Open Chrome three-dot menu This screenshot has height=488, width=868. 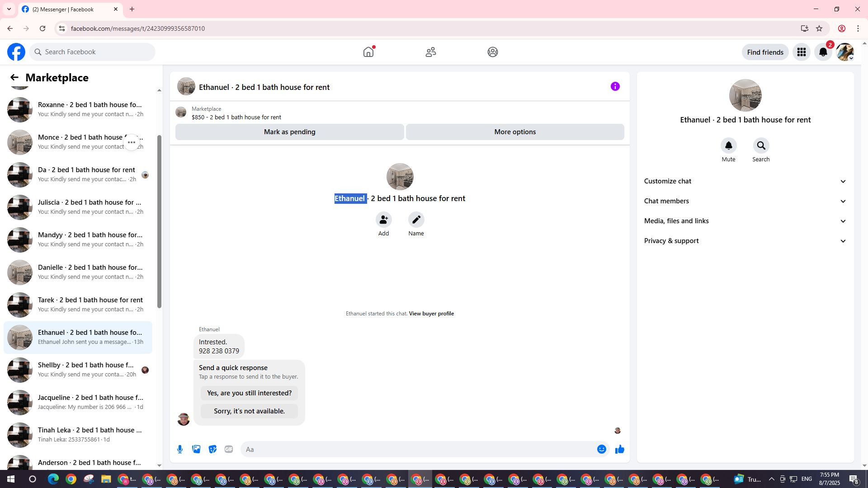point(858,28)
